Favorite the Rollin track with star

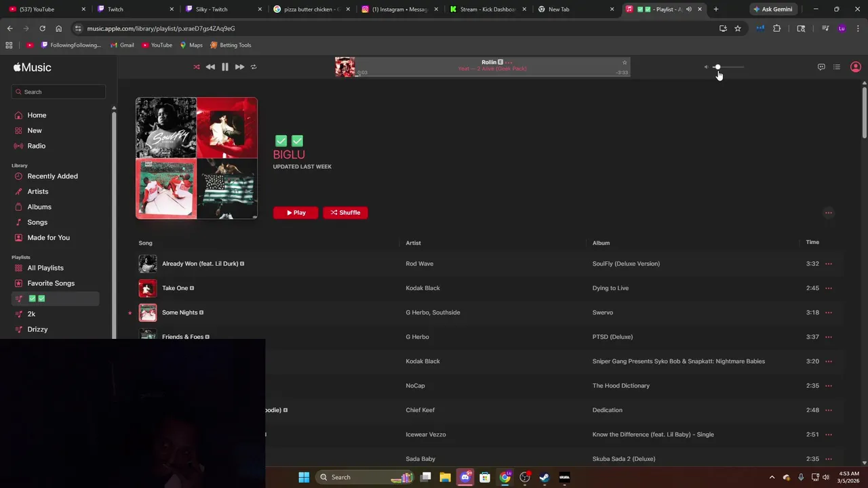point(625,62)
